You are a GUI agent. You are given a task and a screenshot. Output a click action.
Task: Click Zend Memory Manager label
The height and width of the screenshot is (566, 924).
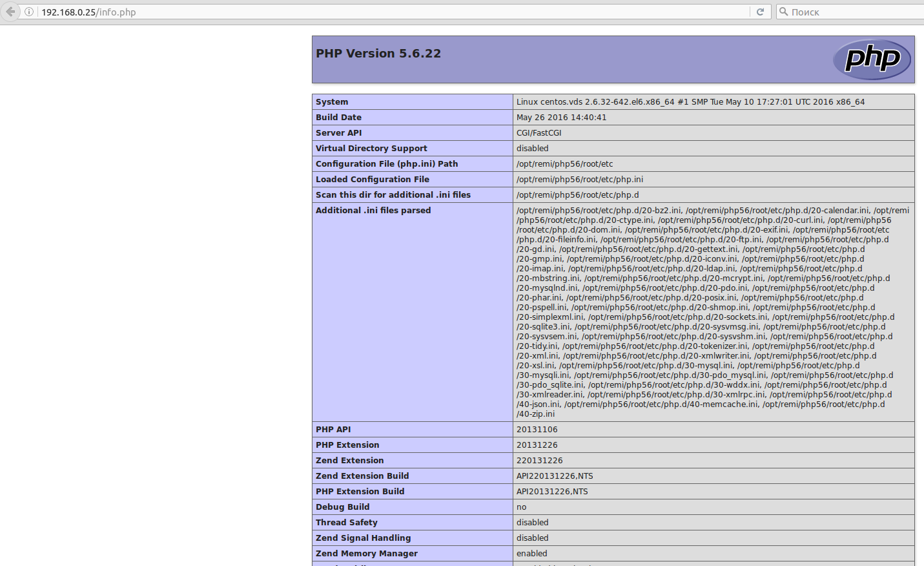(x=366, y=554)
